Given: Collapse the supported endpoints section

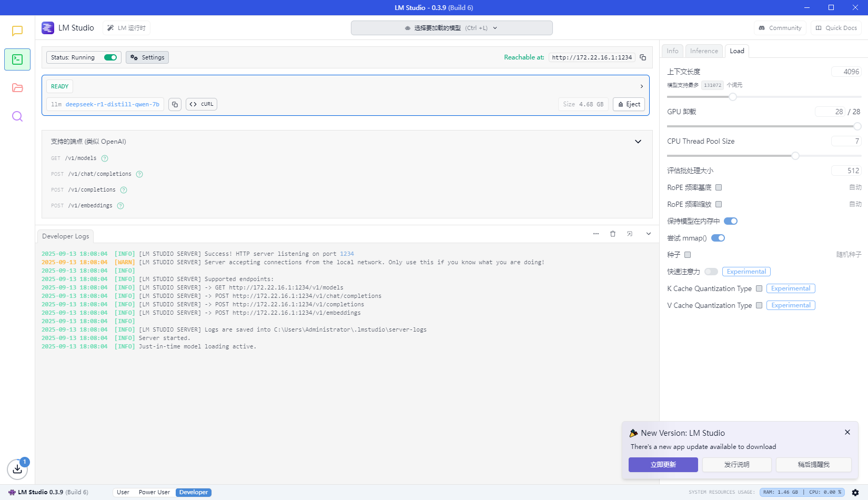Looking at the screenshot, I should point(638,142).
